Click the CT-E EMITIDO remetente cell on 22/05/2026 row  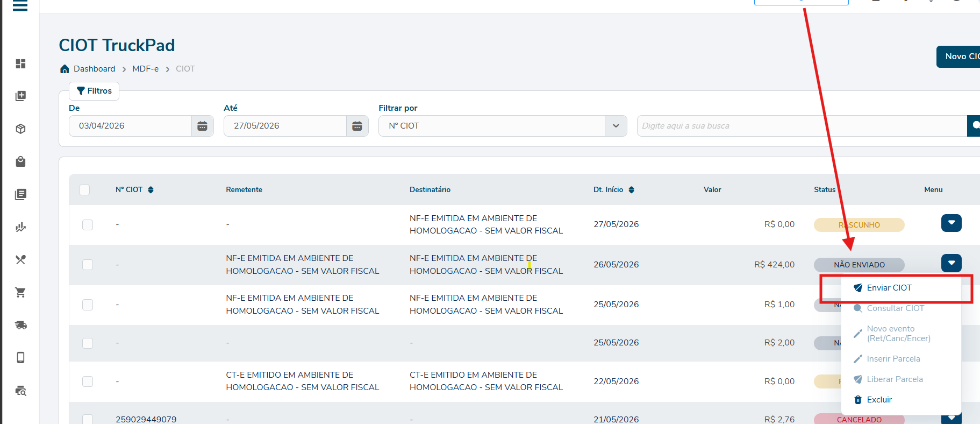click(x=303, y=381)
